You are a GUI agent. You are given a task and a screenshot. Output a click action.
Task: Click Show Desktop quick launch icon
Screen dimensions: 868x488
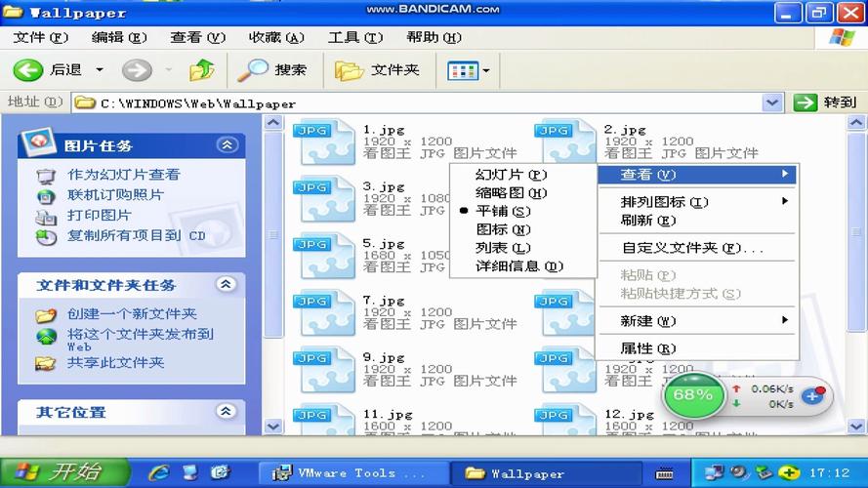click(x=189, y=472)
